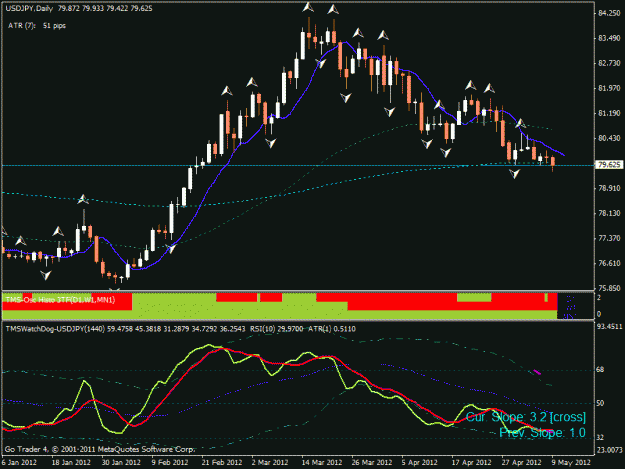Click the 2 Mar 2012 date label
This screenshot has height=469, width=625.
[x=270, y=463]
